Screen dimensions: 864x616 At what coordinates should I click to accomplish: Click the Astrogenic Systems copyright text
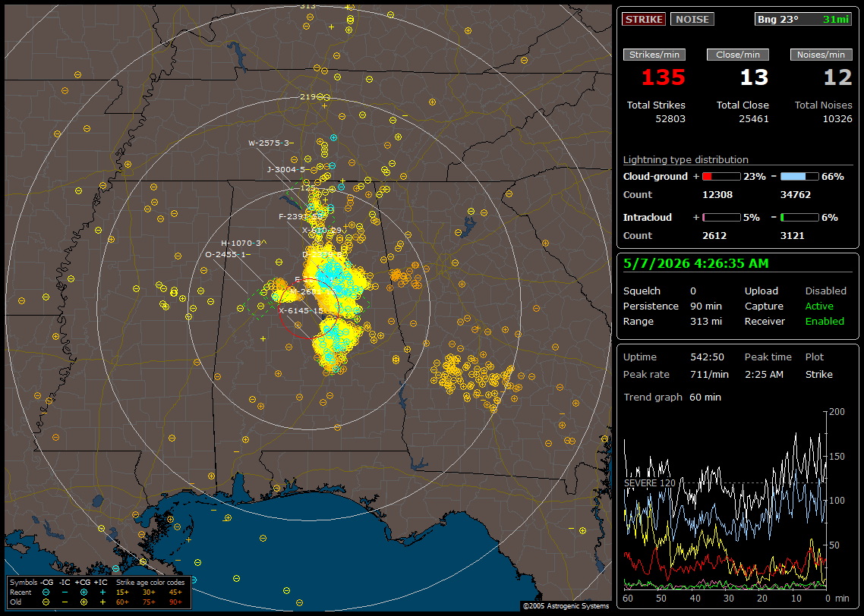[x=566, y=605]
